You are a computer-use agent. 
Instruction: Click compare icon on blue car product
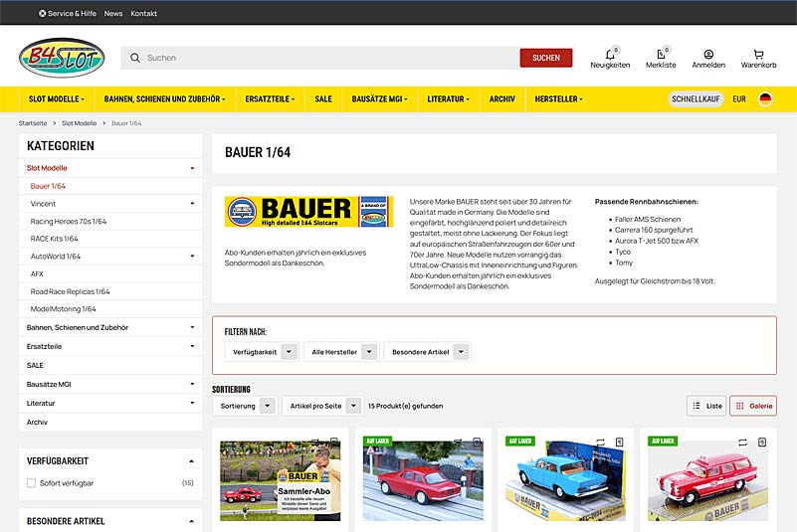point(600,443)
